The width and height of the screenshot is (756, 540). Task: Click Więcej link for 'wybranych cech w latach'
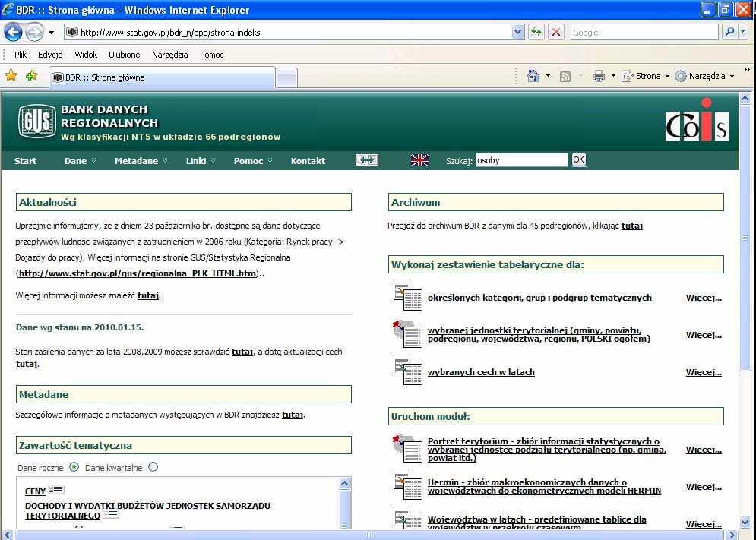[704, 371]
